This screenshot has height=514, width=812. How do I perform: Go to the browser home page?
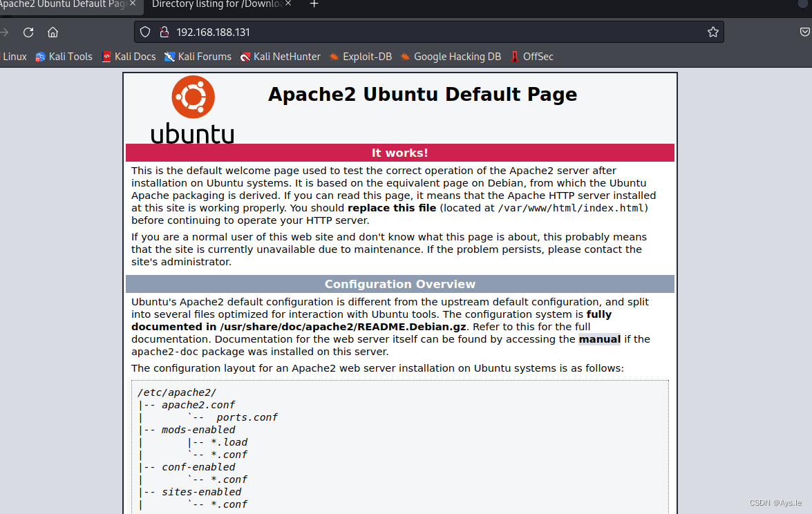click(x=53, y=32)
